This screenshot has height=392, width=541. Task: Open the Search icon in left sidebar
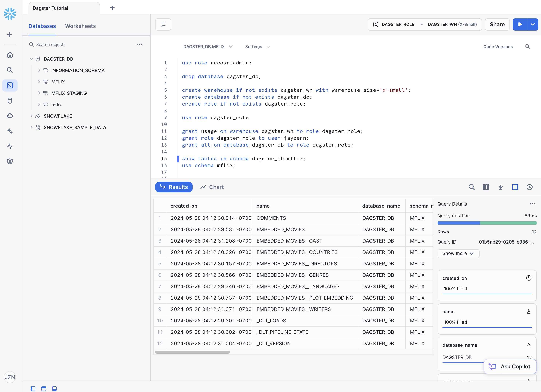click(x=10, y=70)
